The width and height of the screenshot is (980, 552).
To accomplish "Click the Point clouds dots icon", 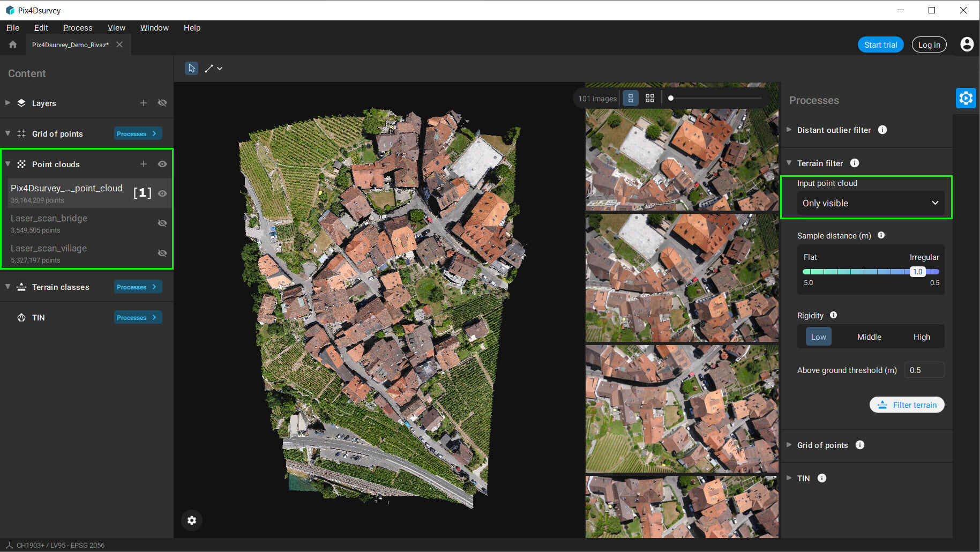I will (21, 164).
